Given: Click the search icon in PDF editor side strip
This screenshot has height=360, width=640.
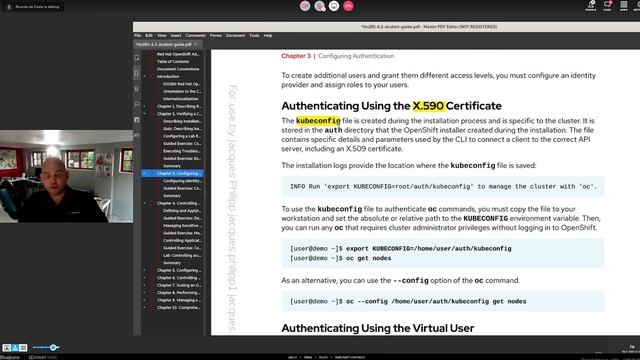Looking at the screenshot, I should 137,104.
